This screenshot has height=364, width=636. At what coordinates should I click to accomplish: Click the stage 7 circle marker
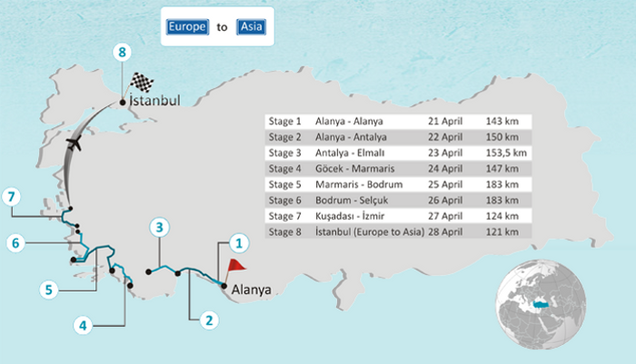(x=11, y=197)
